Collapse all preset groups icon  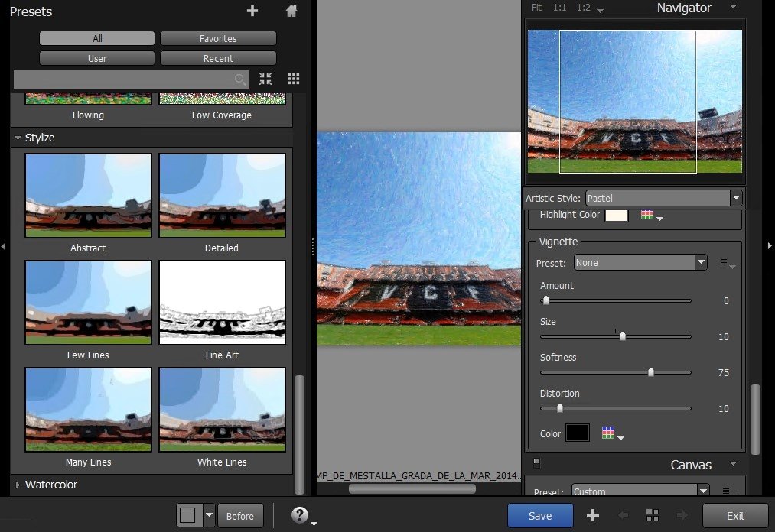pos(265,79)
